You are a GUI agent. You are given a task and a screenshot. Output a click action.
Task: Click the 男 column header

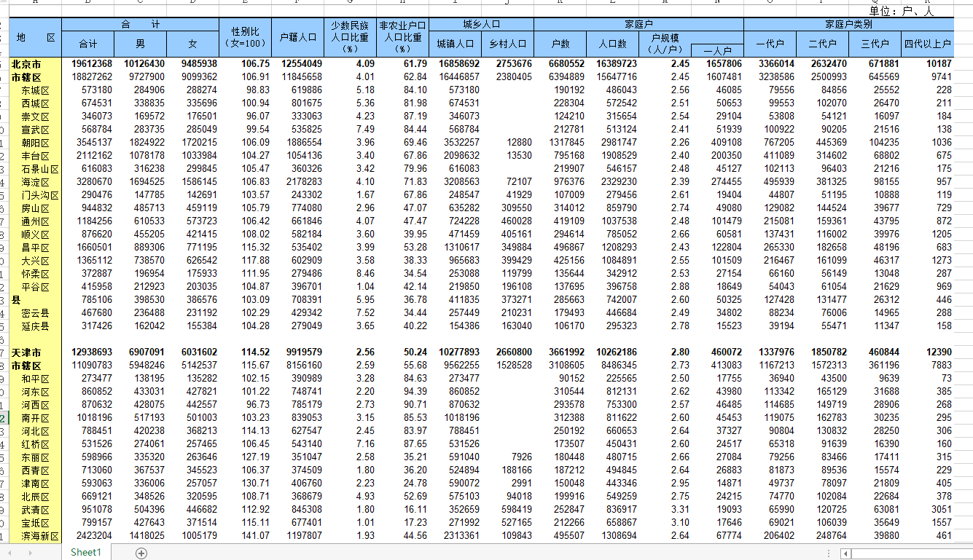tap(140, 44)
